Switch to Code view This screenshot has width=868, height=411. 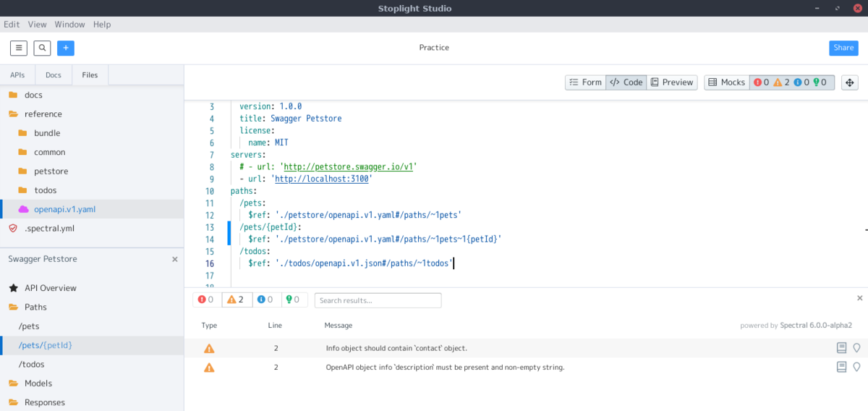tap(626, 82)
